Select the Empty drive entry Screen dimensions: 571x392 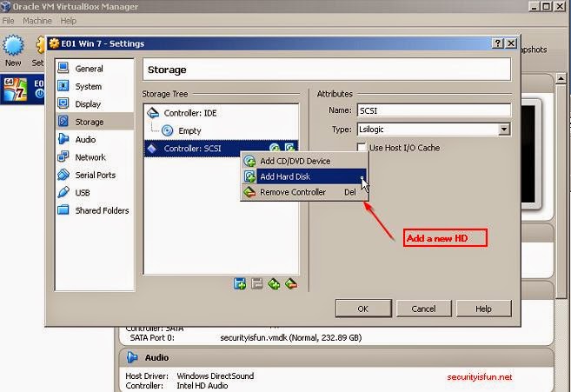pyautogui.click(x=221, y=130)
